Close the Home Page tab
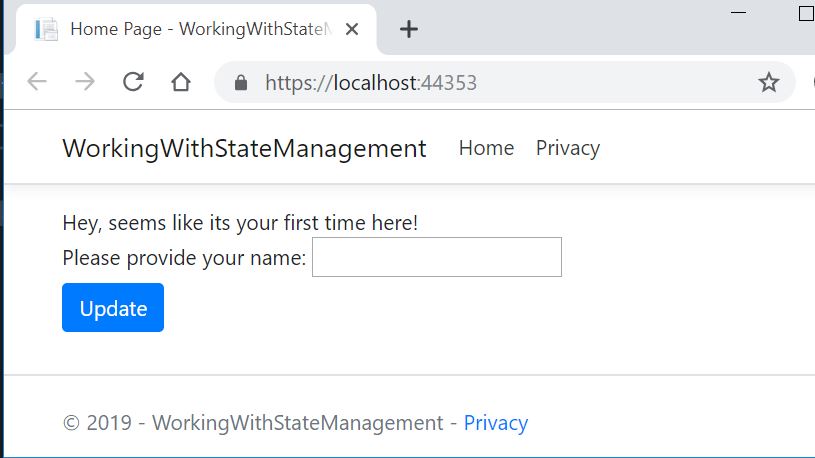Viewport: 815px width, 458px height. pos(352,29)
